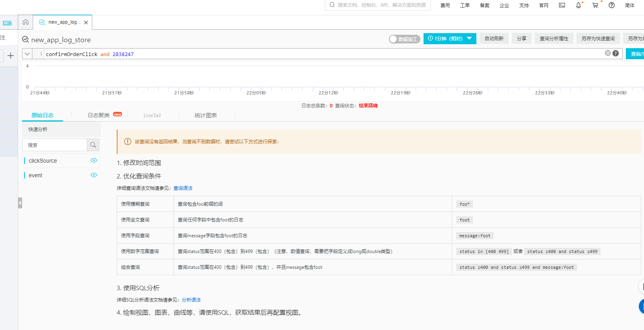Click the 切换 link
This screenshot has width=644, height=330.
pyautogui.click(x=7, y=23)
